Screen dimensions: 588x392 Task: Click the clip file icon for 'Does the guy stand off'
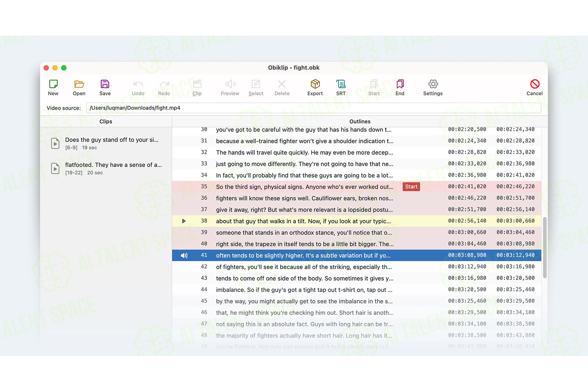click(x=55, y=143)
